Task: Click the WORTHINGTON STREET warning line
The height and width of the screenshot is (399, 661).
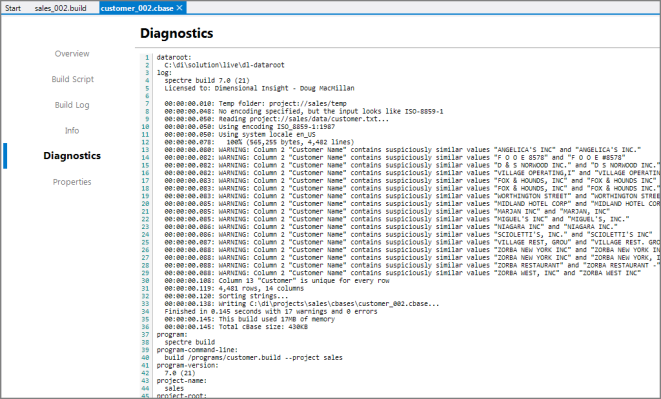Action: (x=412, y=196)
